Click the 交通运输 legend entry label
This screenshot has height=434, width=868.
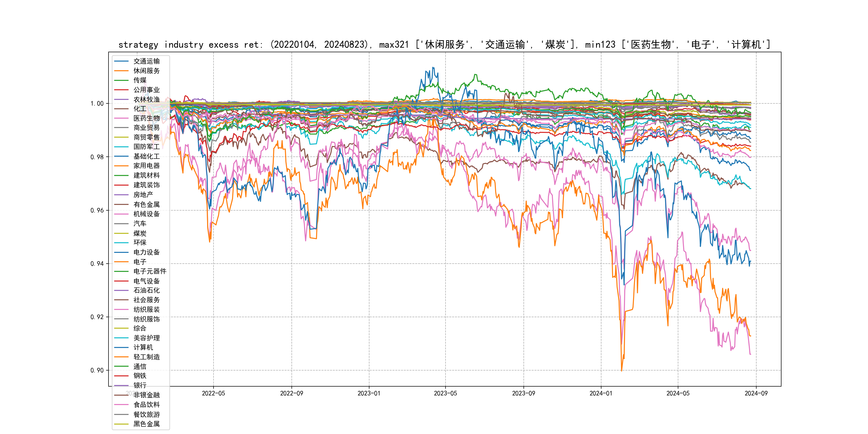pos(146,61)
